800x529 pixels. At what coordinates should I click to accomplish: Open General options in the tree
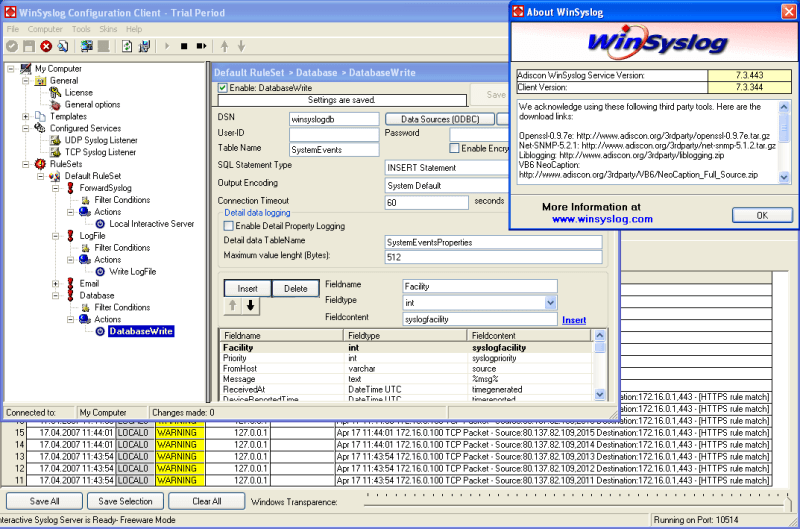click(x=92, y=104)
